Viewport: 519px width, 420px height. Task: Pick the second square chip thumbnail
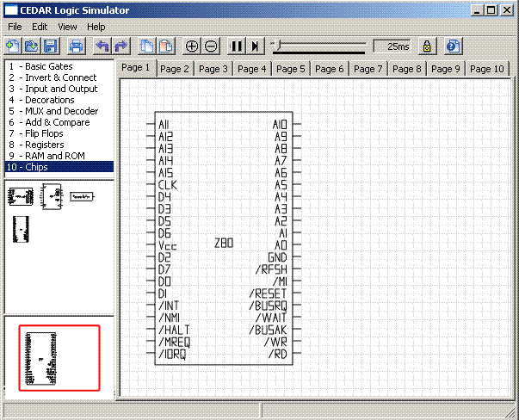[x=52, y=196]
